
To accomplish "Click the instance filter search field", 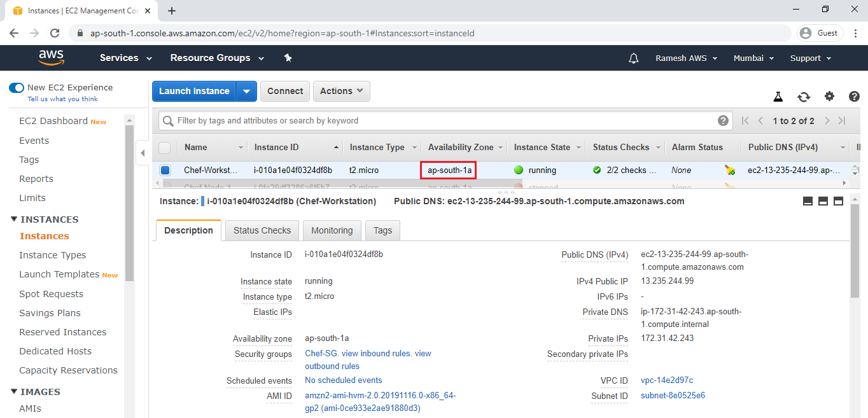I will pos(439,121).
